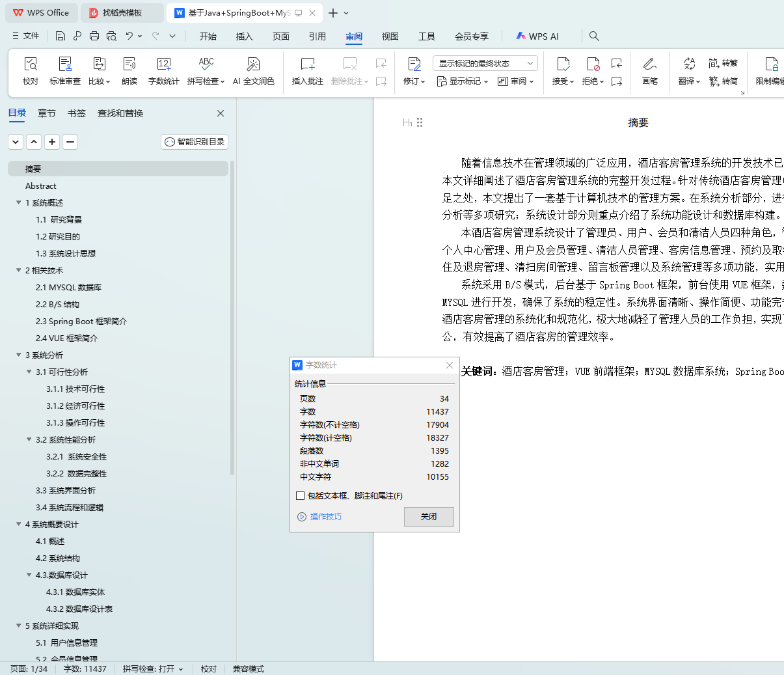The width and height of the screenshot is (784, 675).
Task: Open the 插入 ribbon tab
Action: click(245, 36)
